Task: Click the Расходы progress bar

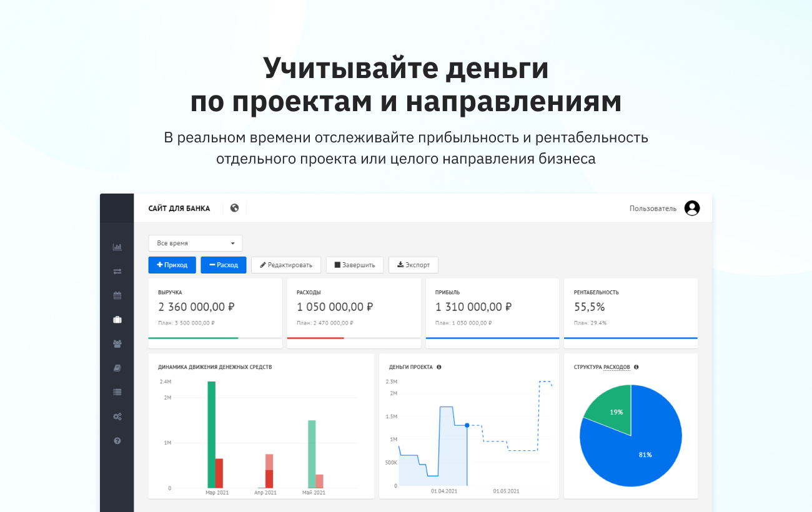Action: 354,338
